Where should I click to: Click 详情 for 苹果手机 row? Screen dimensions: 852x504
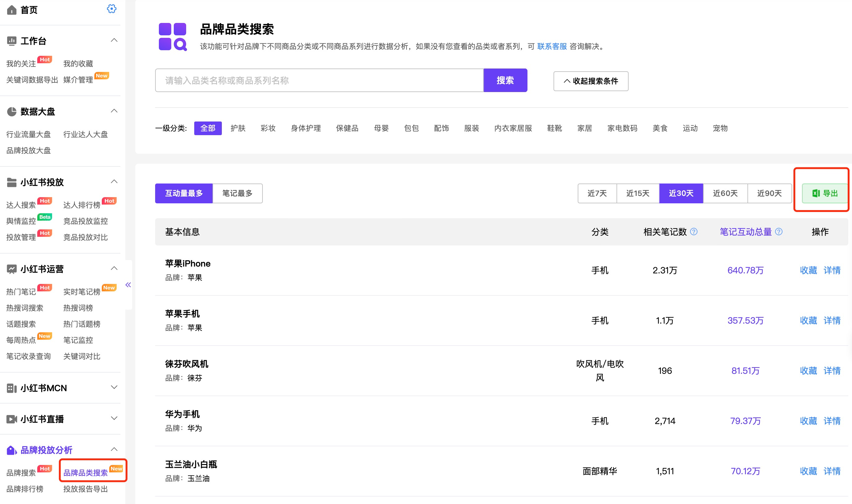tap(832, 321)
